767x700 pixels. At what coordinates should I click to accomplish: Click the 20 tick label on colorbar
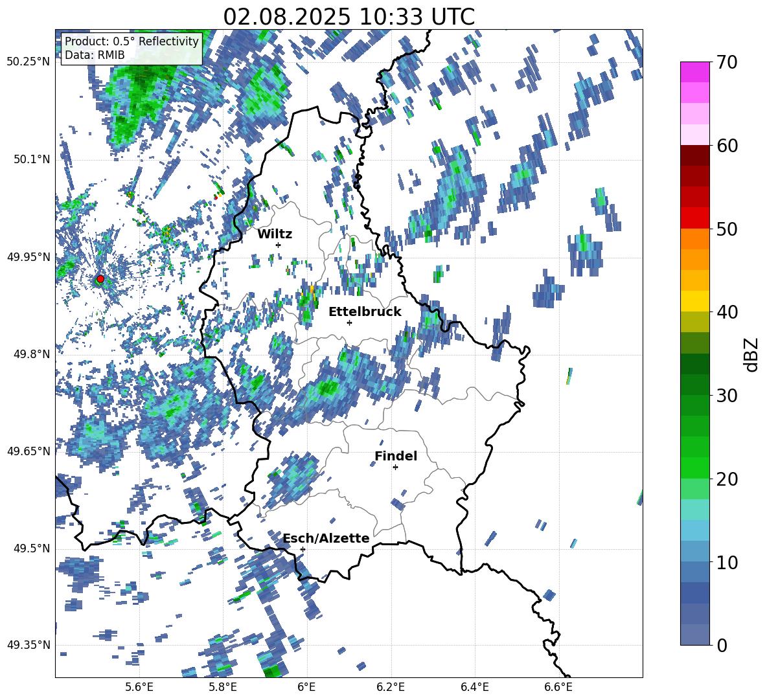point(727,479)
